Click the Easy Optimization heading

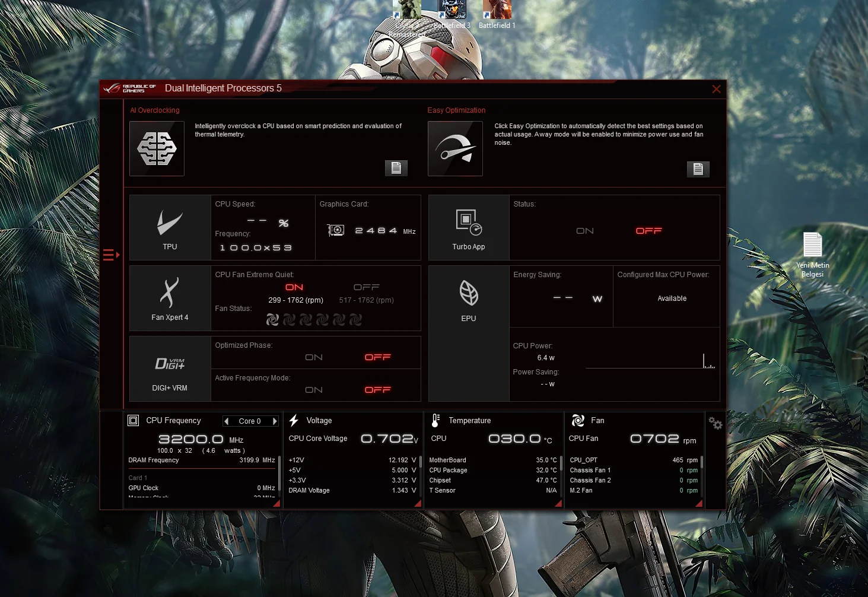(x=456, y=110)
